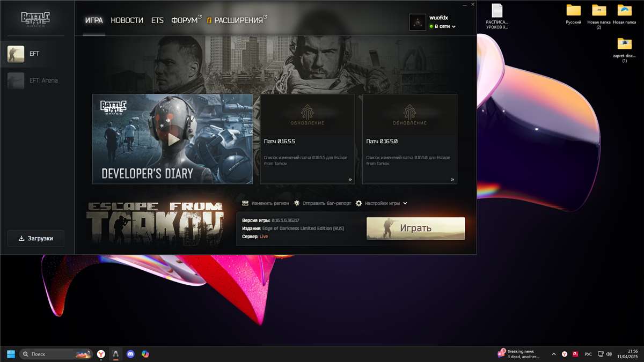Screen dimensions: 644x362
Task: Click the "Изменить регион" link text
Action: pos(270,203)
